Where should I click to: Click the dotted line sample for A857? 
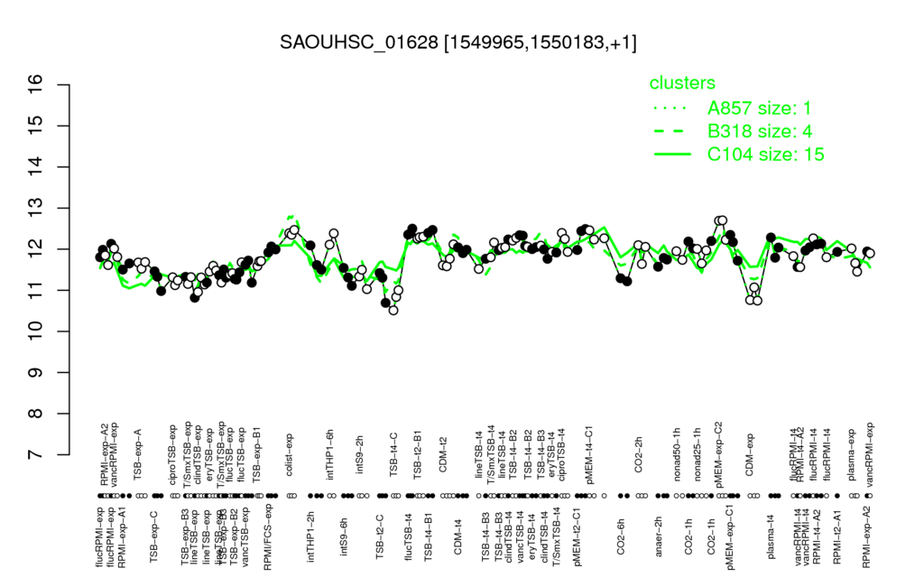[672, 108]
